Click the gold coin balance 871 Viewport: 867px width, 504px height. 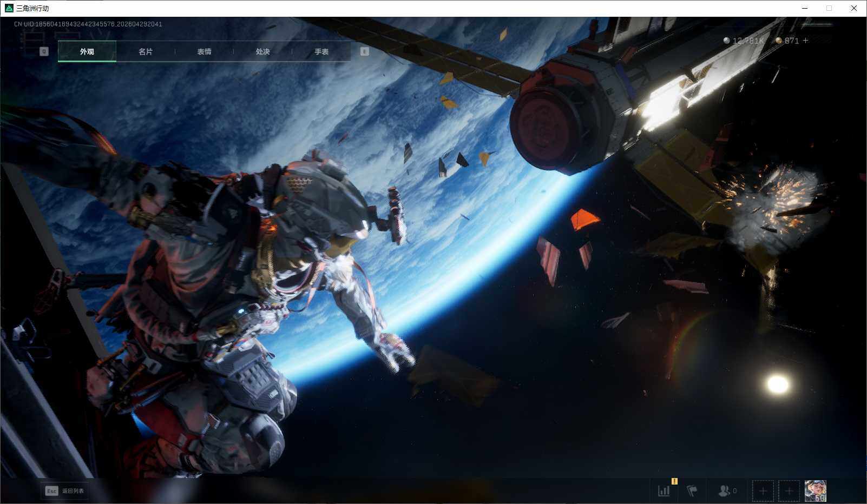[x=787, y=41]
